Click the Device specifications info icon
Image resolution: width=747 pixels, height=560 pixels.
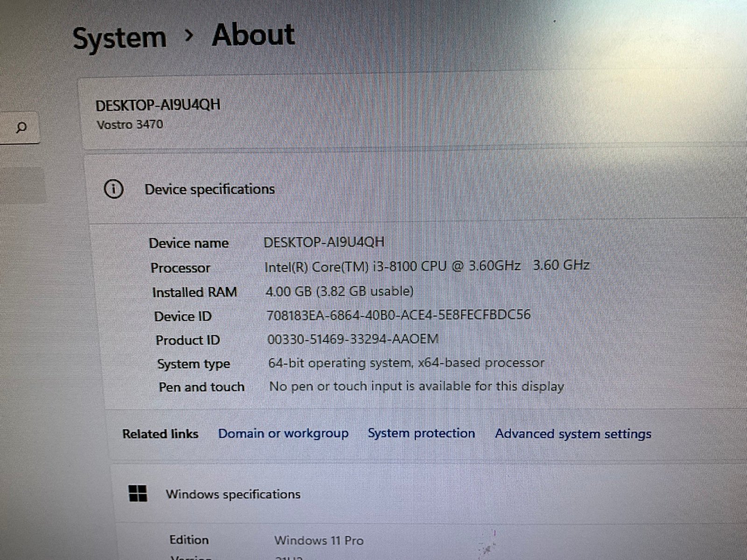(114, 189)
